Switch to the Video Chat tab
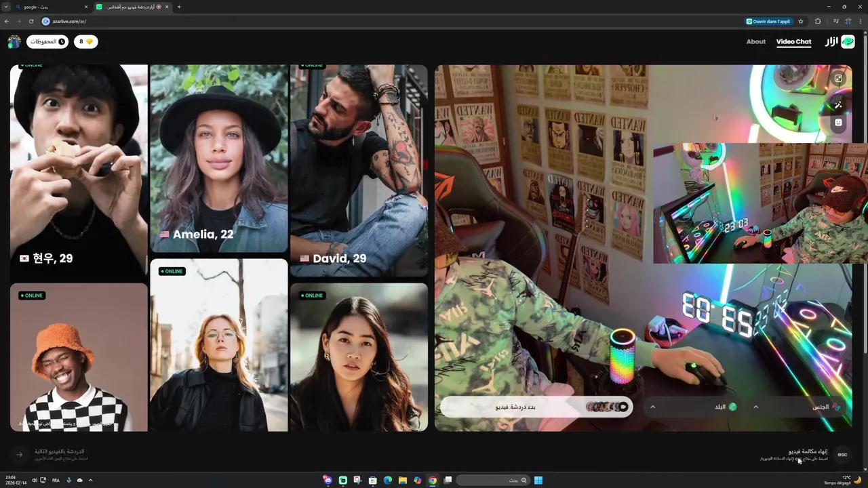Screen dimensions: 868x488 click(x=793, y=42)
